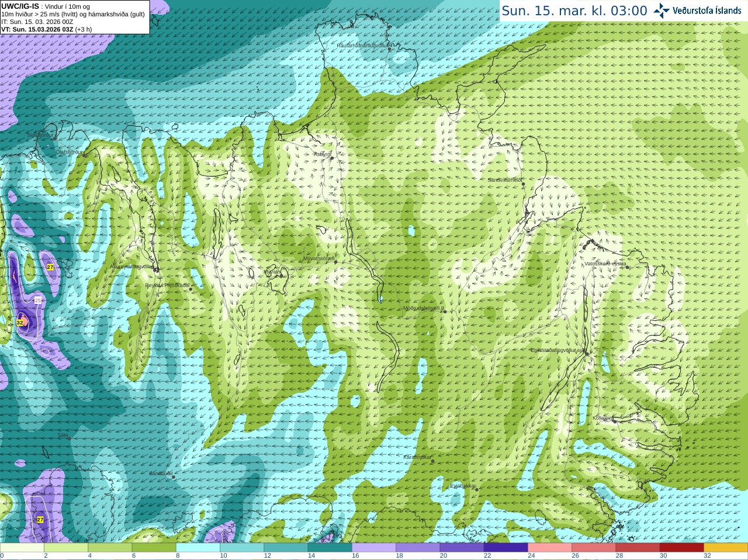Image resolution: width=748 pixels, height=560 pixels.
Task: Click the 0–2 m/s palest legend swatch
Action: 22,548
